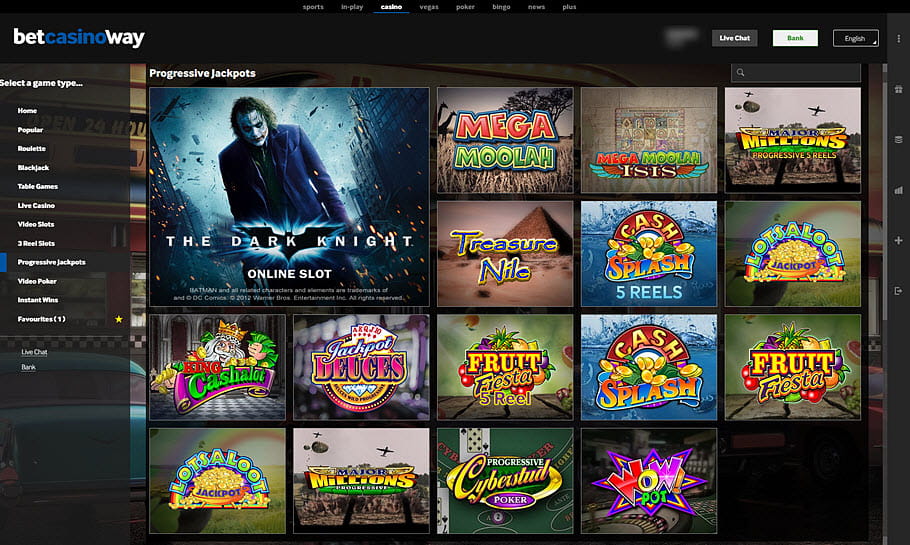Open the English language dropdown
The height and width of the screenshot is (545, 910).
coord(855,38)
